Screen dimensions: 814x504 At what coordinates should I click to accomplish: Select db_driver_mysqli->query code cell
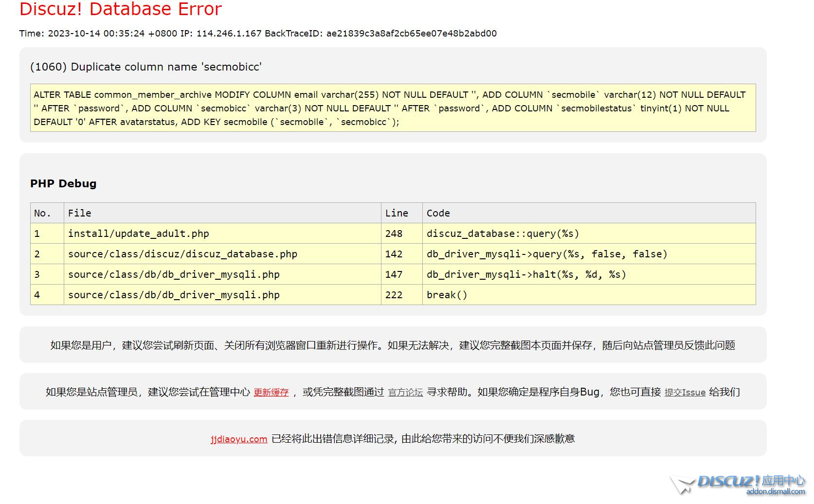click(589, 254)
